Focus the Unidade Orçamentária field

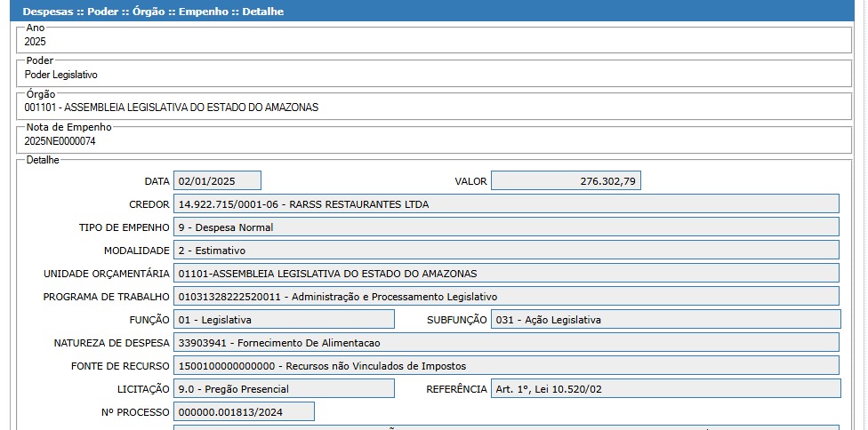coord(505,274)
